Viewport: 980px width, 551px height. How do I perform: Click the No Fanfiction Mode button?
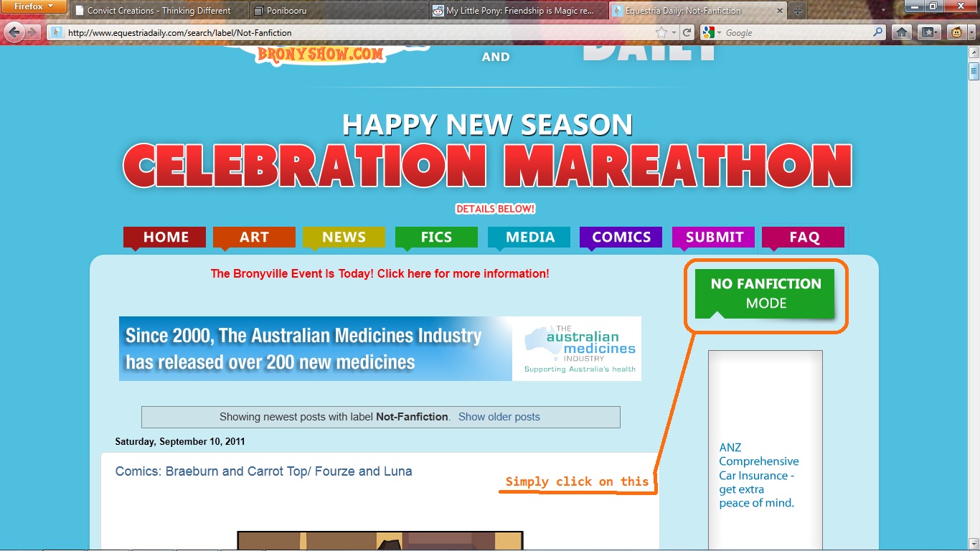765,293
